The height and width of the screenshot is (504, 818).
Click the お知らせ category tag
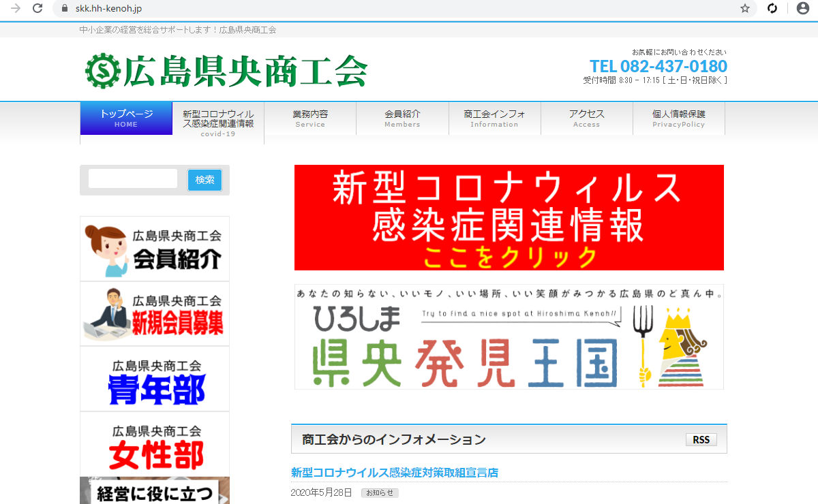pos(380,492)
